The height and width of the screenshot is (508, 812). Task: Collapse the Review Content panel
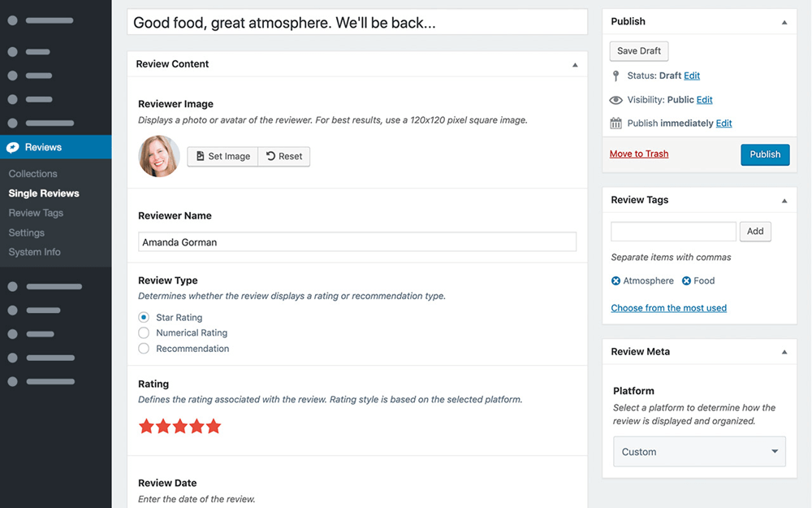coord(575,64)
